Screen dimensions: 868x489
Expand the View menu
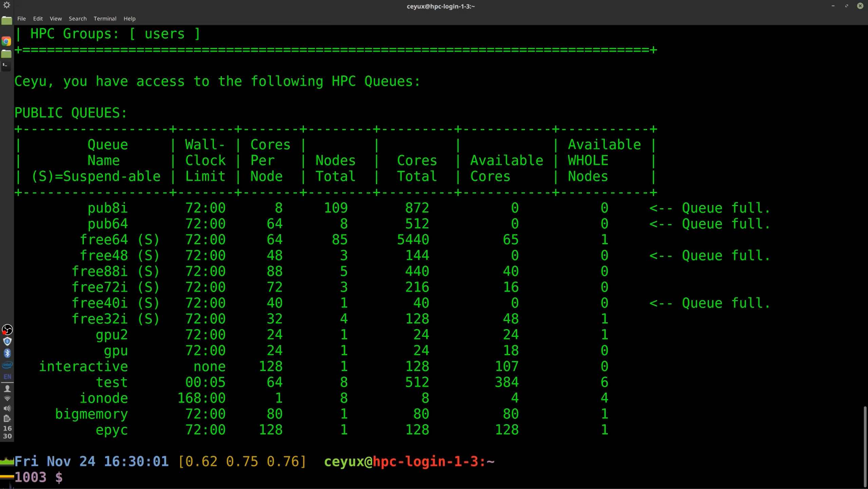[56, 19]
